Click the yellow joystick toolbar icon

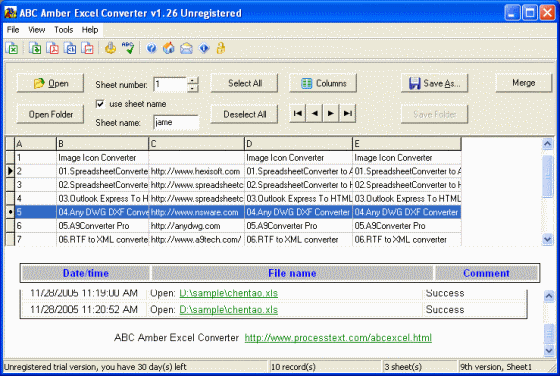110,48
